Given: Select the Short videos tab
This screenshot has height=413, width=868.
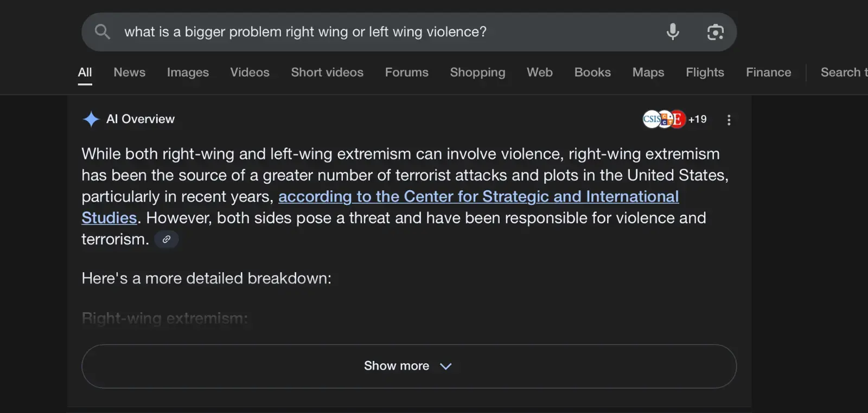Looking at the screenshot, I should tap(327, 72).
